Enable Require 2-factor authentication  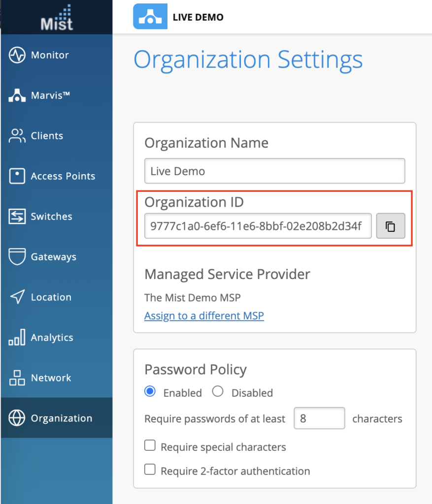click(150, 469)
